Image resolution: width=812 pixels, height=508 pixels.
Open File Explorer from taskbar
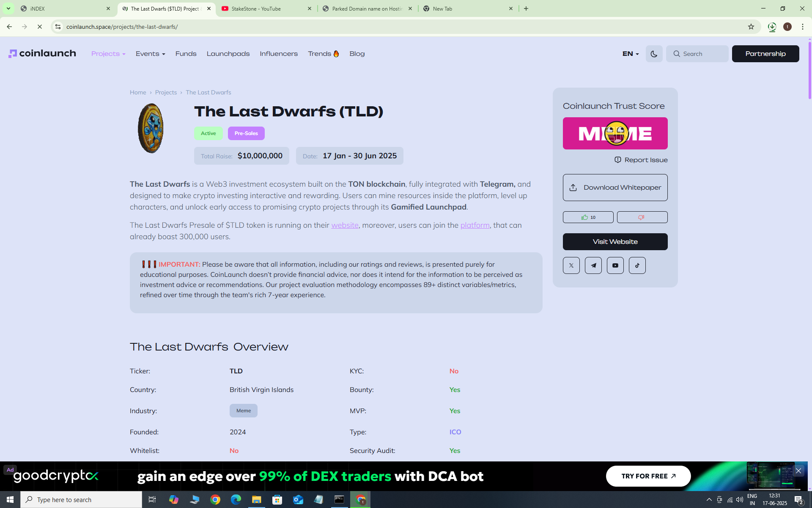257,500
